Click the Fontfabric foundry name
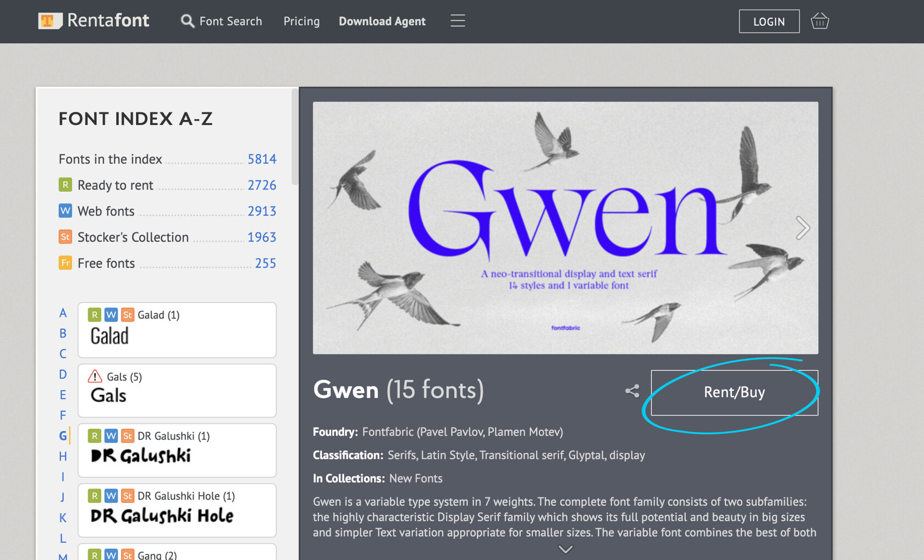The width and height of the screenshot is (924, 560). [x=388, y=432]
